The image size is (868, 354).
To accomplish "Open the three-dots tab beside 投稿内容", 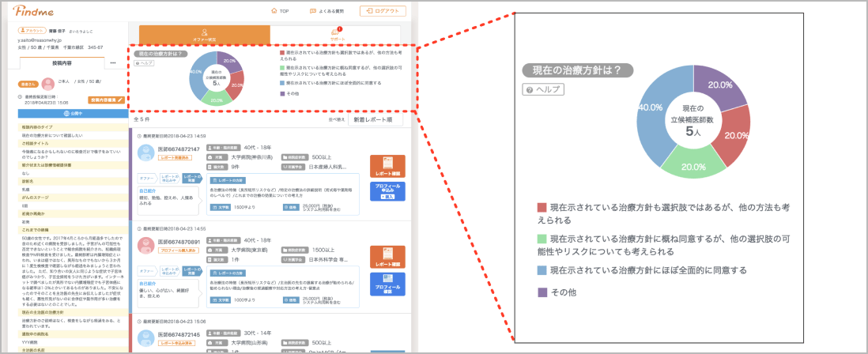I will pos(113,62).
